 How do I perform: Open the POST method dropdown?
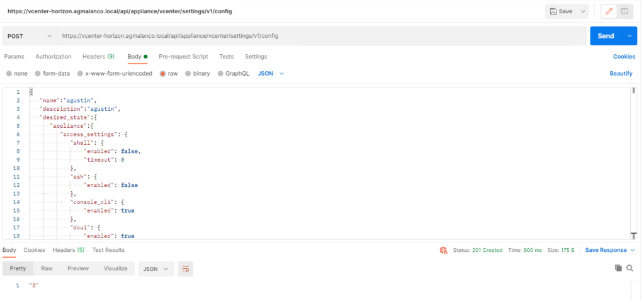point(30,36)
